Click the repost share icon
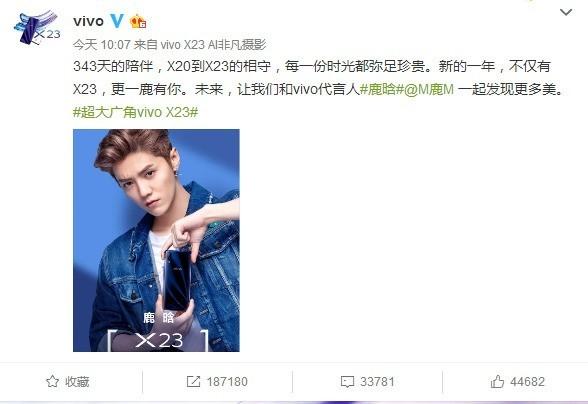Viewport: 588px width, 404px height. point(194,382)
